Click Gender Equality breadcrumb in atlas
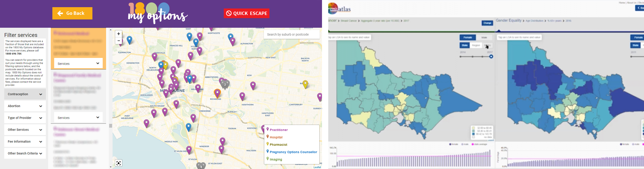This screenshot has width=644, height=169. (509, 21)
